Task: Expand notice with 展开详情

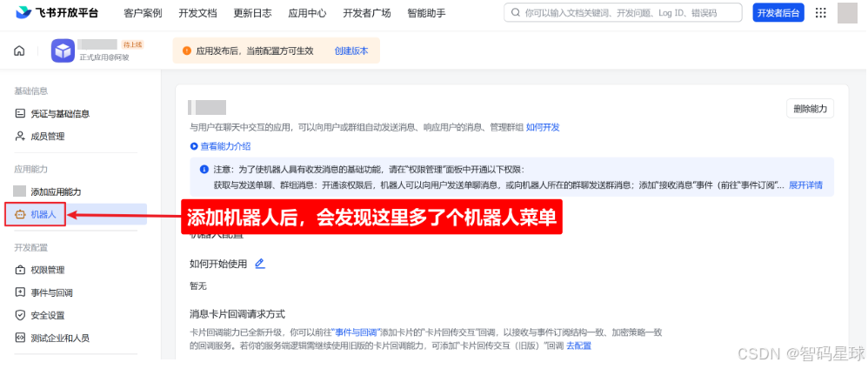Action: pyautogui.click(x=805, y=185)
